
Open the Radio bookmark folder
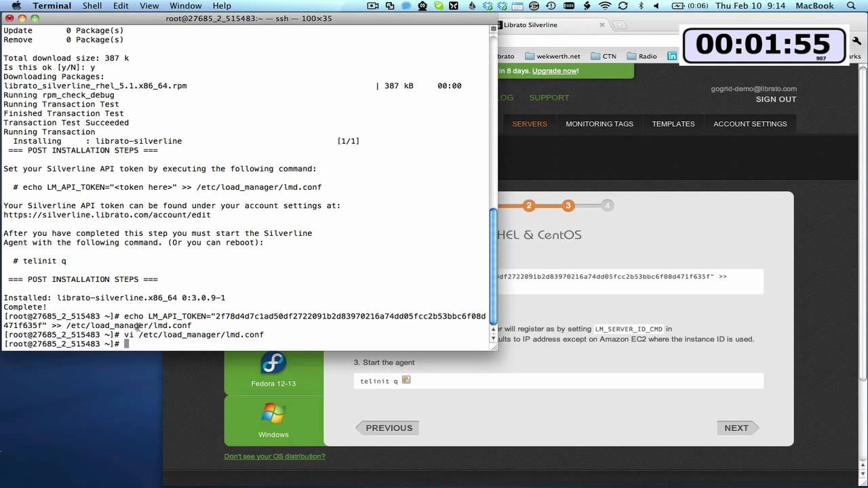point(642,56)
